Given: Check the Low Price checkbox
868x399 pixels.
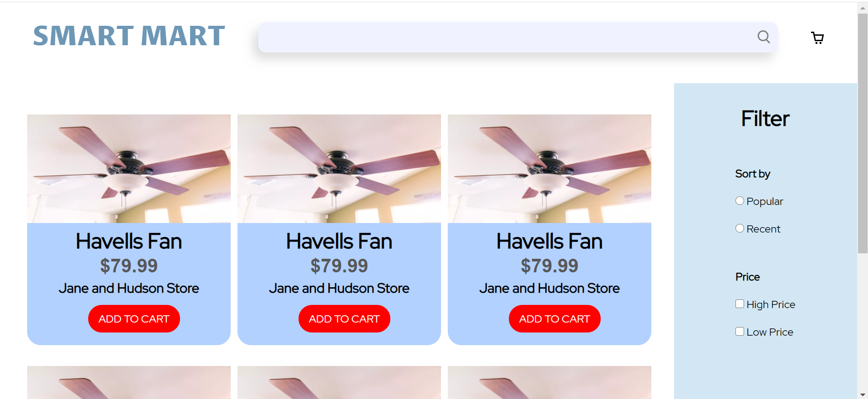Looking at the screenshot, I should (740, 332).
